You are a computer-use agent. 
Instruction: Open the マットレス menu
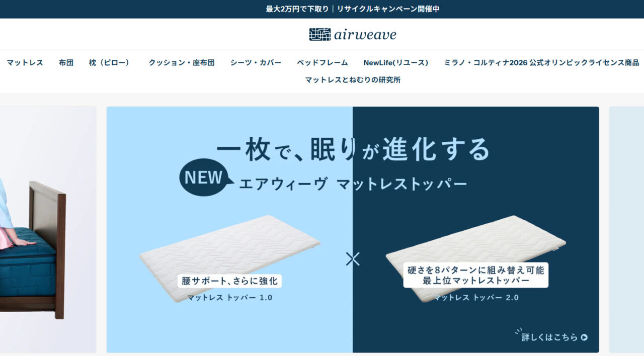click(x=25, y=63)
